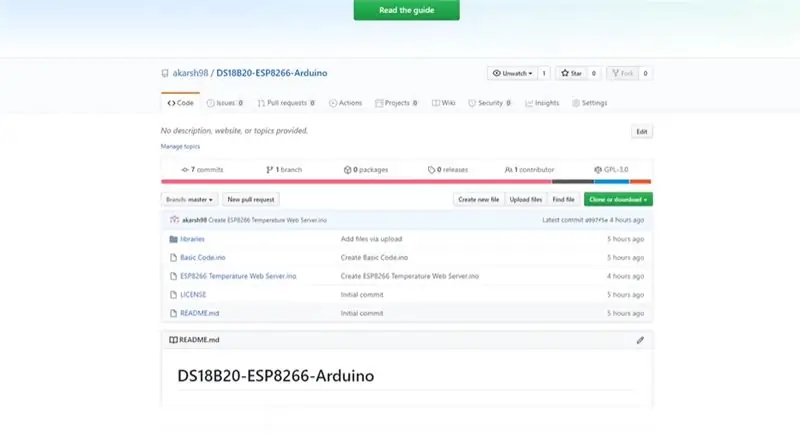Click the Manage topics link
Image resolution: width=800 pixels, height=437 pixels.
tap(180, 146)
